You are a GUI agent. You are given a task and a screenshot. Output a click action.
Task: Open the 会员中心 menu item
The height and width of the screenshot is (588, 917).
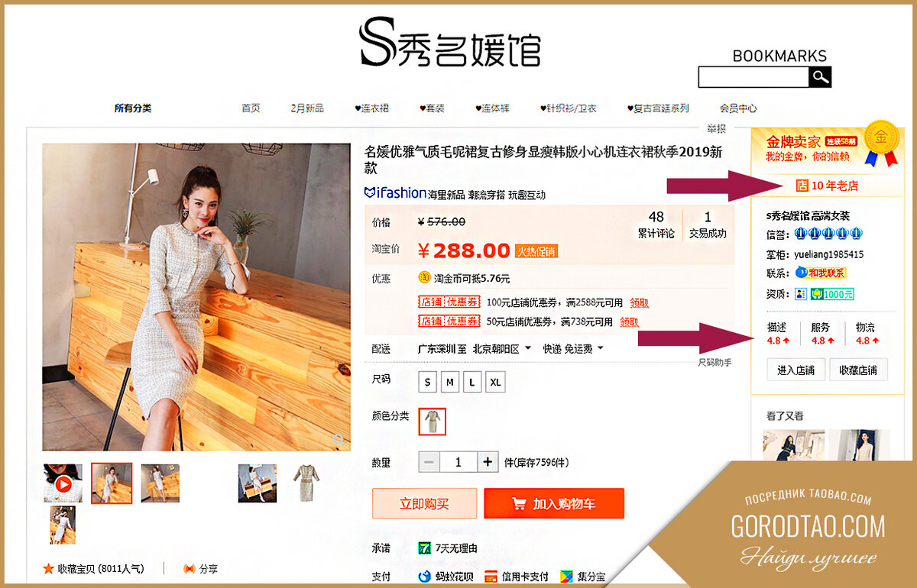click(738, 108)
